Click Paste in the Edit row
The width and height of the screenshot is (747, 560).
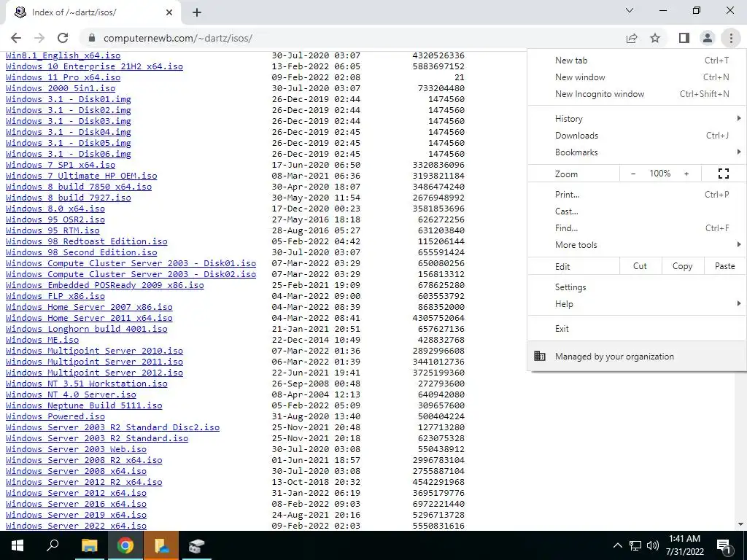[724, 266]
